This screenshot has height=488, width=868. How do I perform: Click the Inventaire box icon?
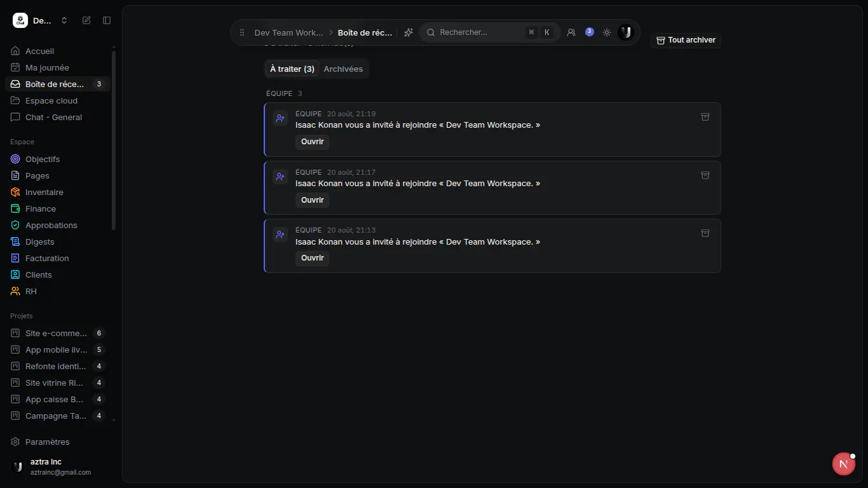tap(15, 192)
